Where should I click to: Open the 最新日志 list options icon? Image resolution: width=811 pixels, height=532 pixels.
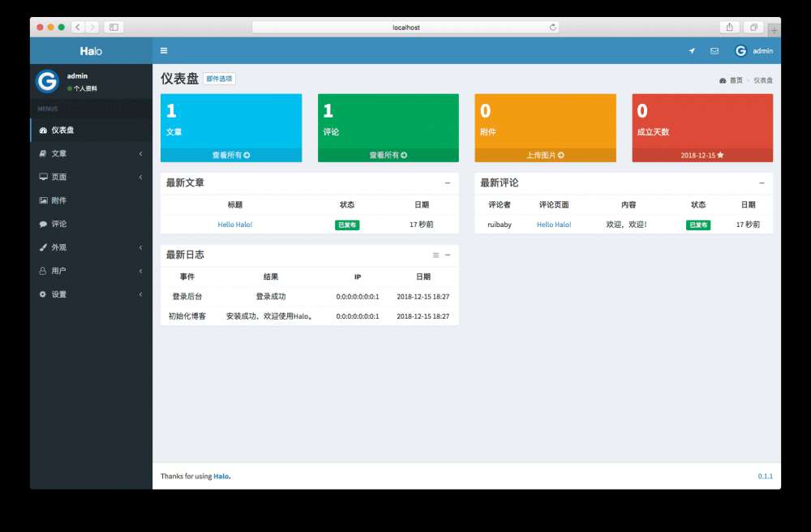tap(436, 255)
